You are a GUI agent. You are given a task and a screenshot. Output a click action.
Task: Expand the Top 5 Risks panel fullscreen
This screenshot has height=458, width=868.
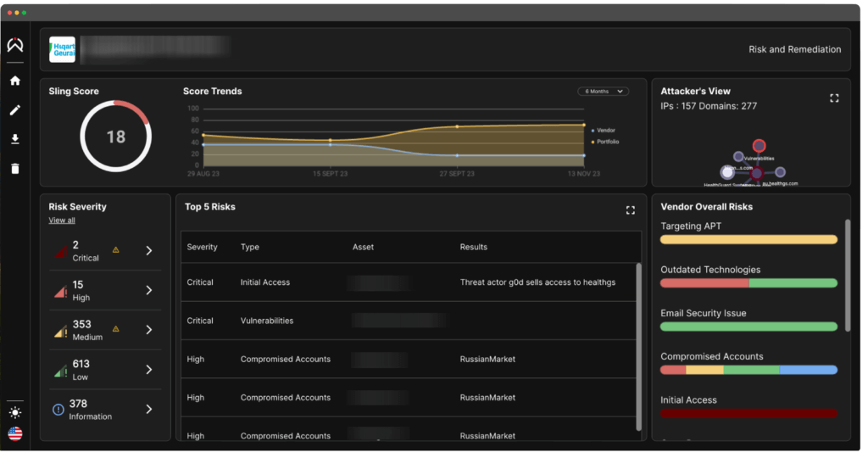coord(630,209)
